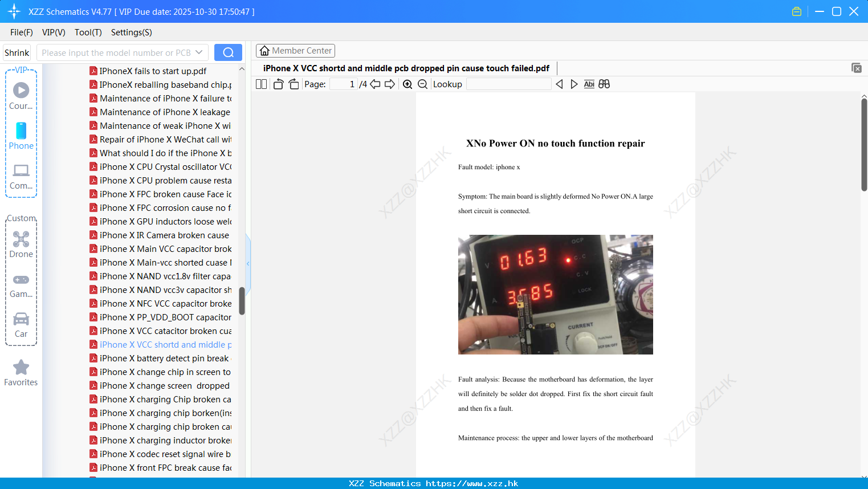Rotate page counterclockwise
Screen dimensions: 868x489
[278, 84]
